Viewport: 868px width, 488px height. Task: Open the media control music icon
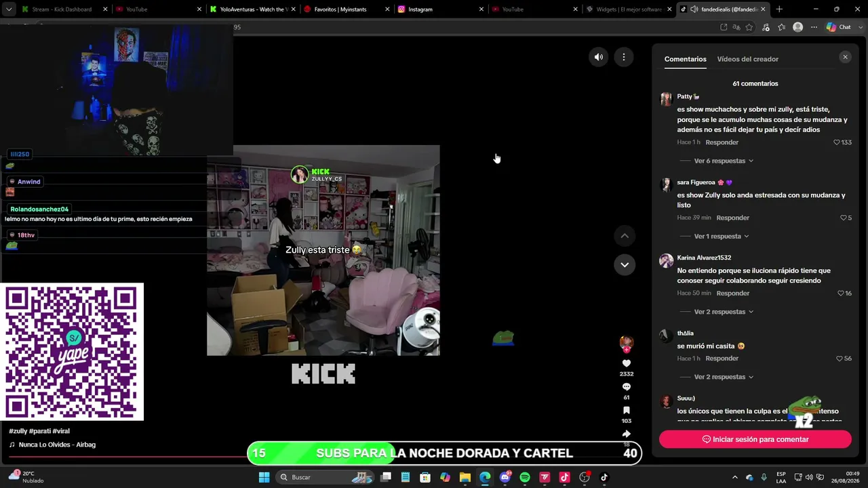coord(766,27)
